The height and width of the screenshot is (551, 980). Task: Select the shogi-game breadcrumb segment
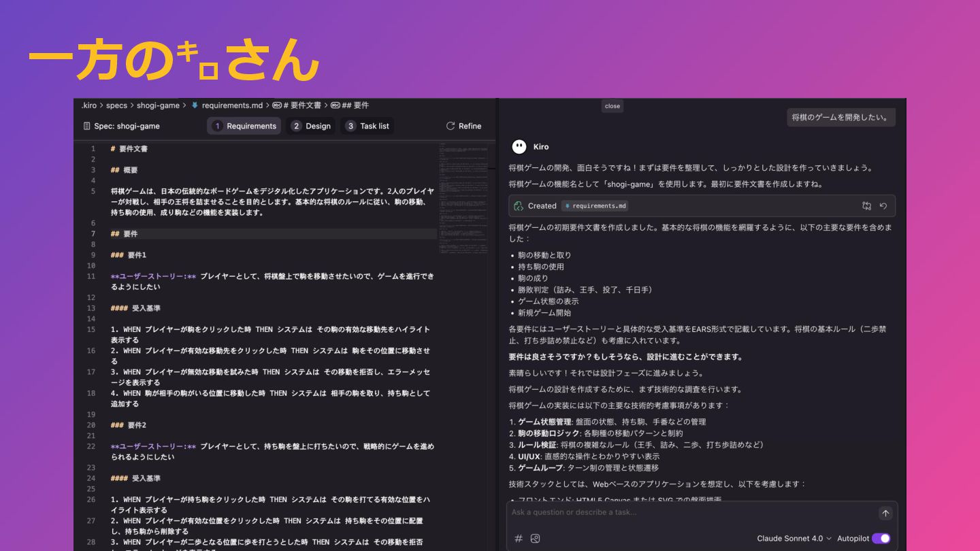point(158,105)
